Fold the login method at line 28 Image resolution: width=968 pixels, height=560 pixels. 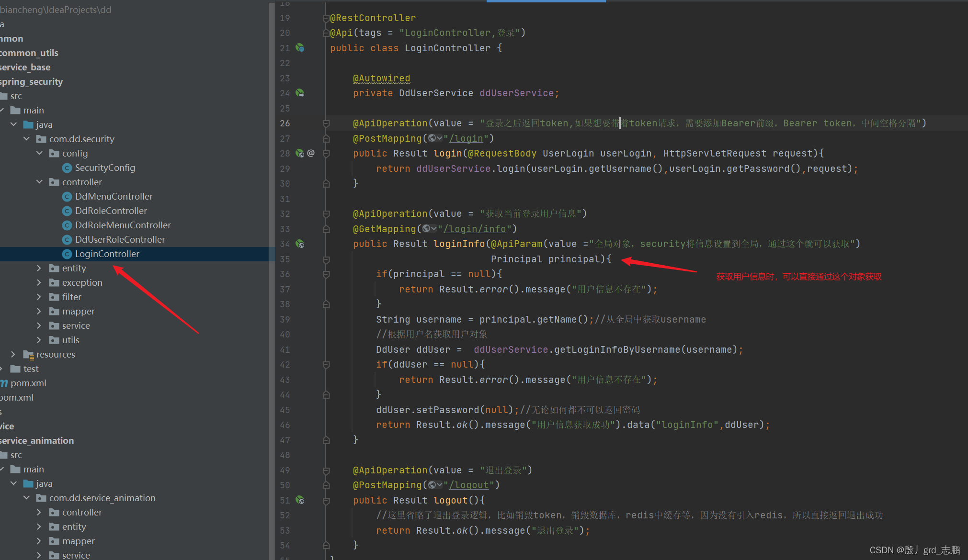click(x=326, y=154)
